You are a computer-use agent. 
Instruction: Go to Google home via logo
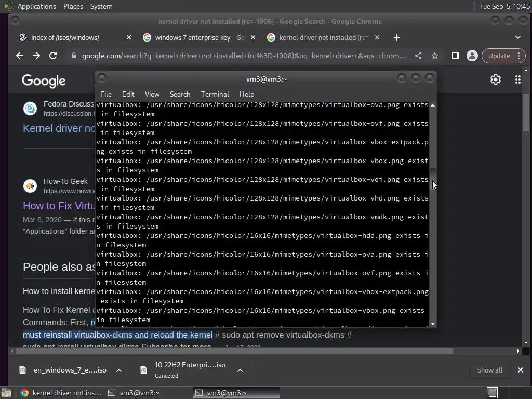[44, 81]
